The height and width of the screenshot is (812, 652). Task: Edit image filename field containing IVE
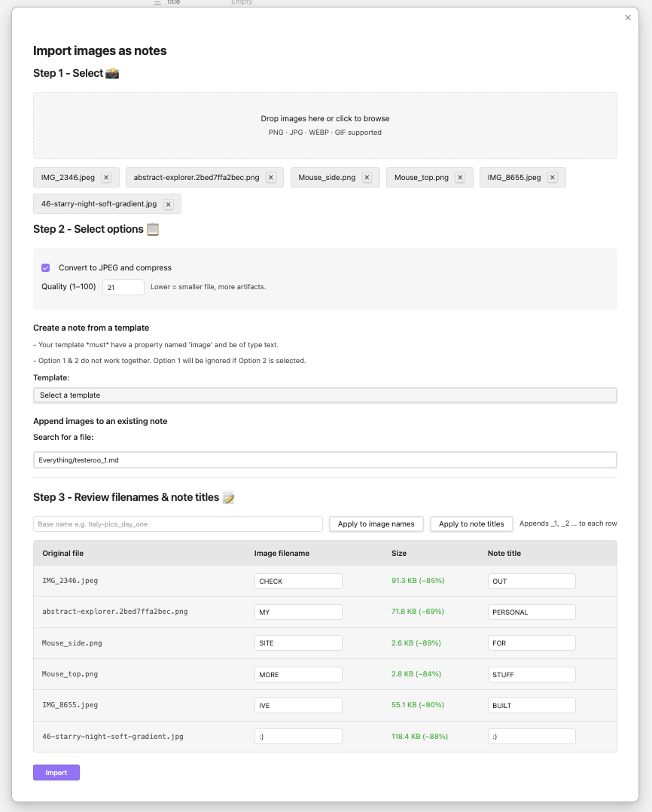298,705
